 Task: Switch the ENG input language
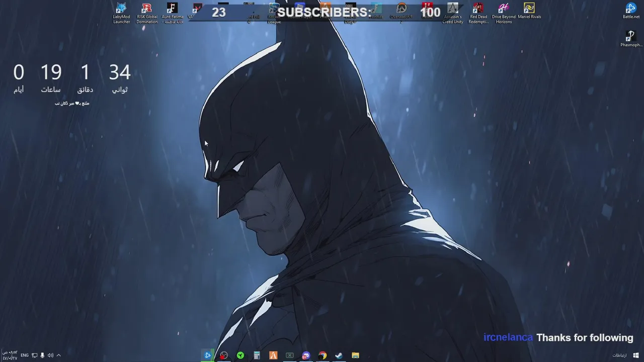(x=25, y=355)
